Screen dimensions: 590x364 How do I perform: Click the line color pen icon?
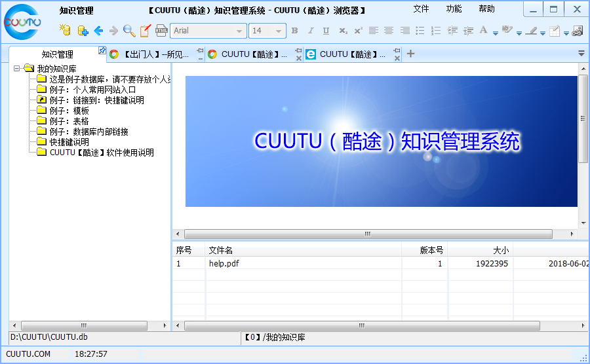click(x=531, y=30)
